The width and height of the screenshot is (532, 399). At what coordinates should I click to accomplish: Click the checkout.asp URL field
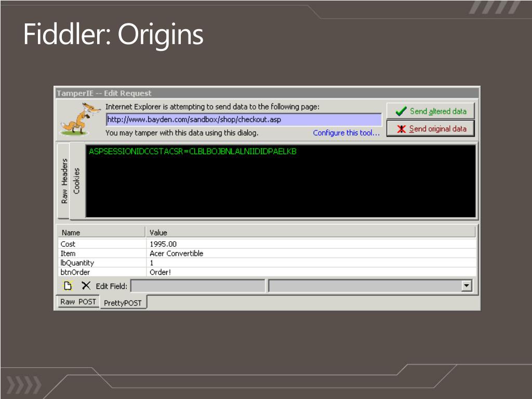244,119
